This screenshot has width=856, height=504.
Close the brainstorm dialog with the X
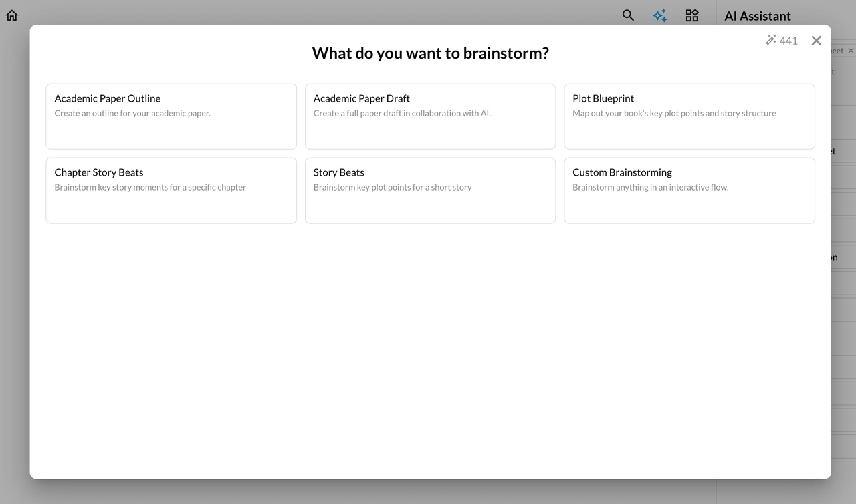tap(816, 41)
